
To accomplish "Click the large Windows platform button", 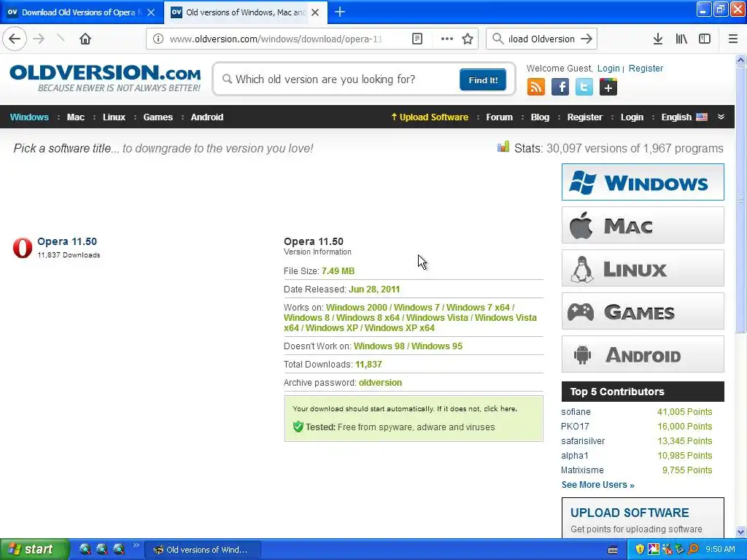I will click(643, 182).
